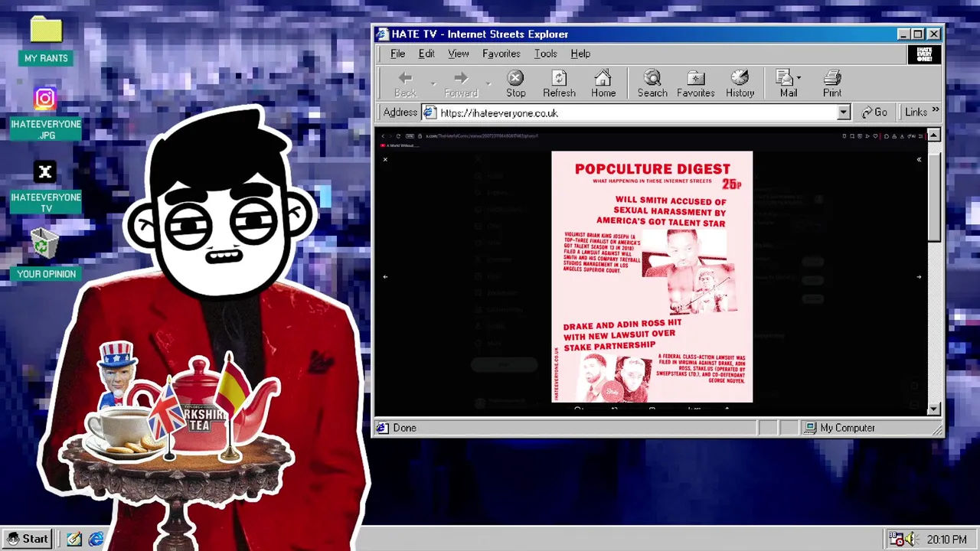Go to the Home page
Viewport: 980px width, 551px height.
point(603,83)
